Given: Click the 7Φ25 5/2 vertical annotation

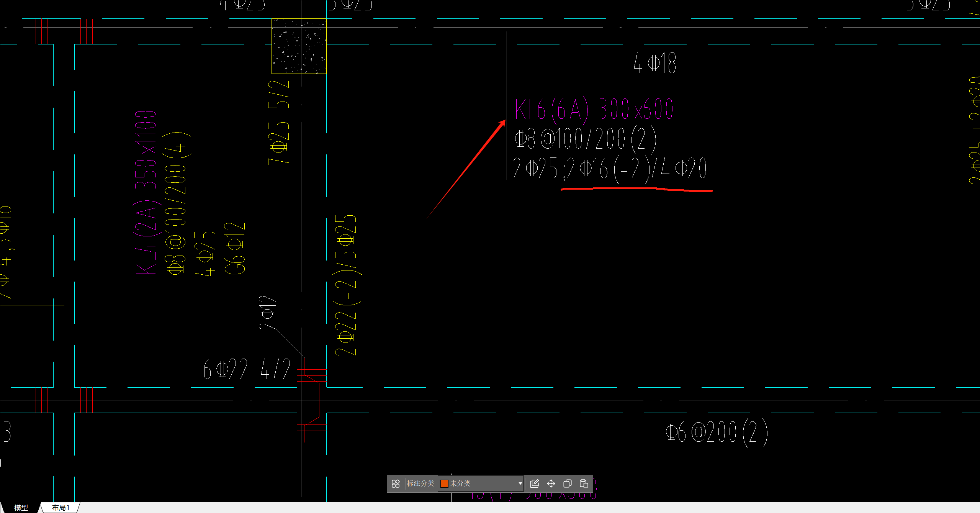Looking at the screenshot, I should (278, 123).
